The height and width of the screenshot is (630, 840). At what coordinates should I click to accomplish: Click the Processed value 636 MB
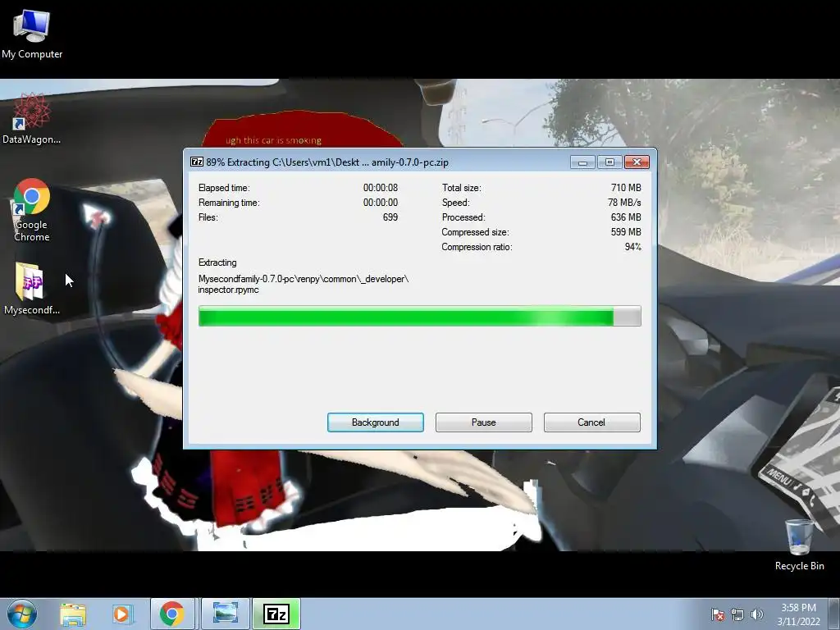click(626, 217)
